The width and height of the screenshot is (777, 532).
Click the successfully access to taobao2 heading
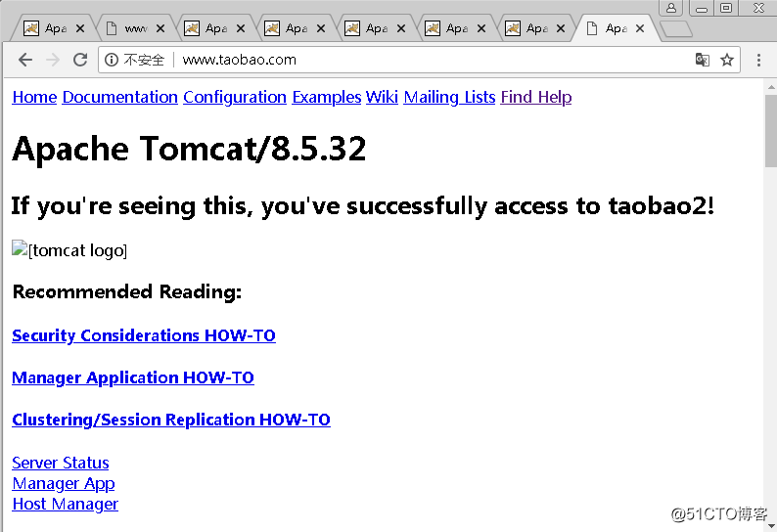363,206
